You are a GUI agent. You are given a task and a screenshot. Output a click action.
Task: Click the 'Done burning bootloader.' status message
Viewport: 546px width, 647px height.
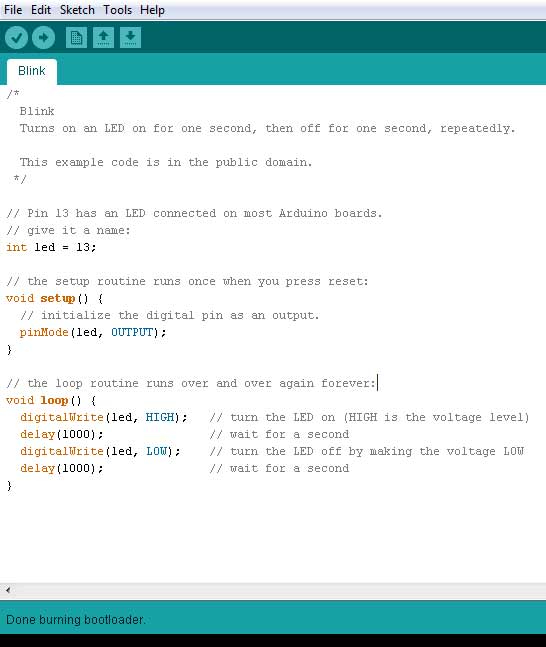tap(76, 619)
